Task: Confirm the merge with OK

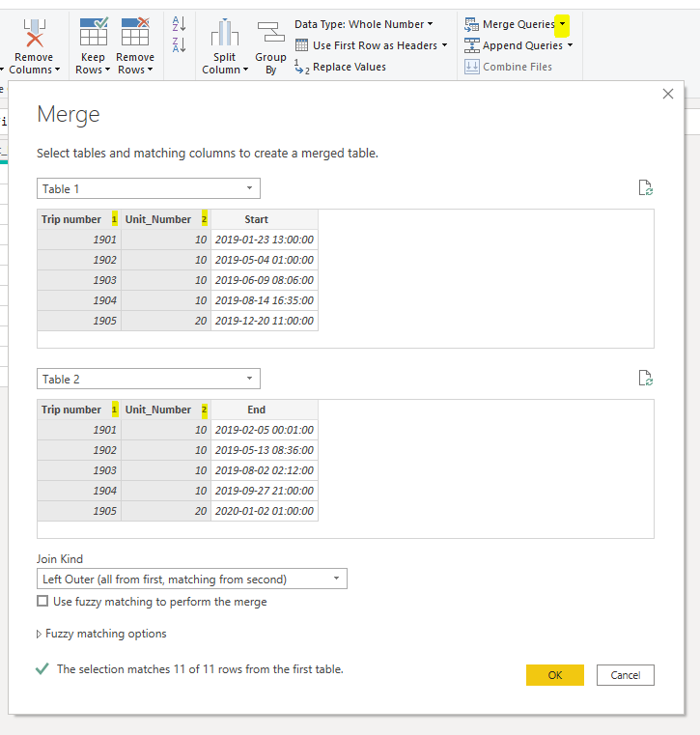Action: [x=555, y=675]
